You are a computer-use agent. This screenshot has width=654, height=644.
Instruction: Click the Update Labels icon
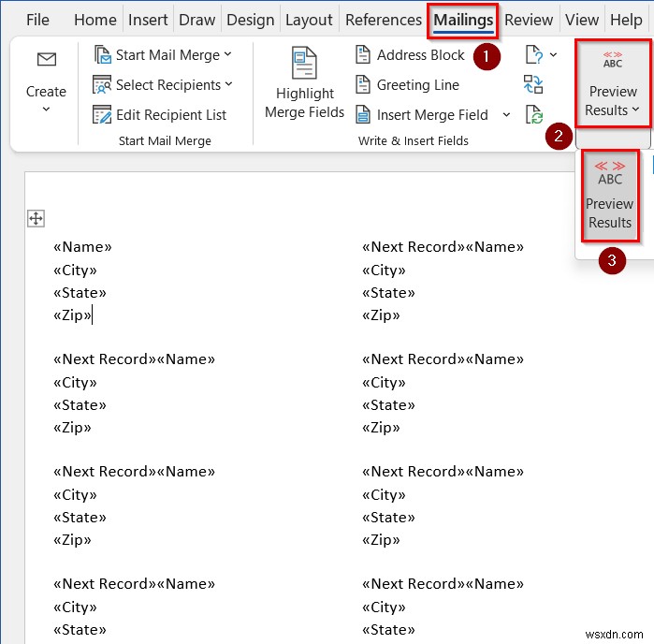[x=534, y=114]
